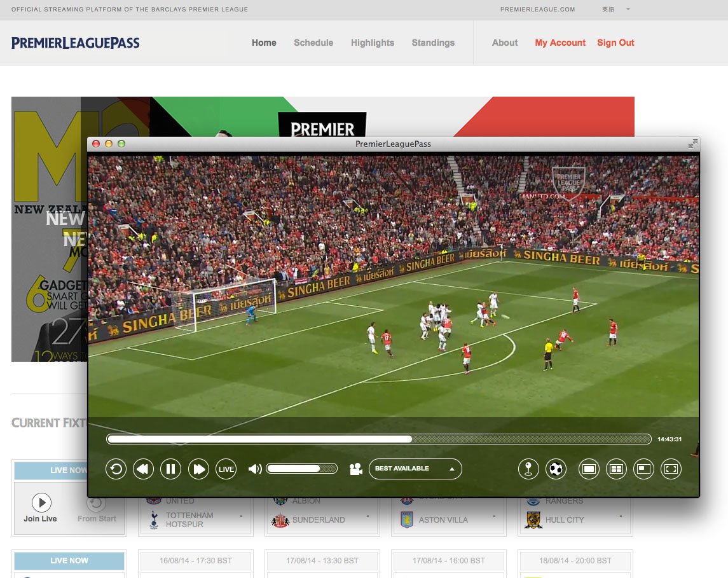Click the Tottenham Hotspur crest icon

[154, 520]
